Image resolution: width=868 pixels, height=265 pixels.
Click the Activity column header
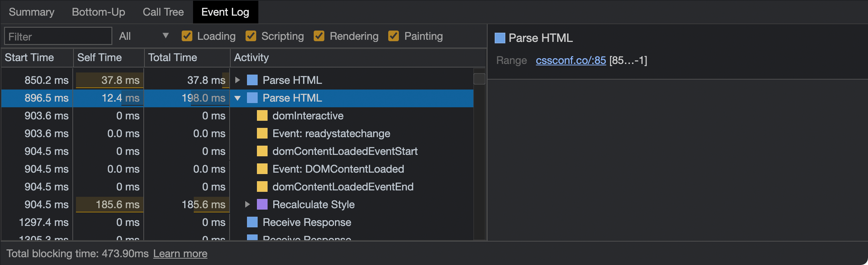pos(358,58)
